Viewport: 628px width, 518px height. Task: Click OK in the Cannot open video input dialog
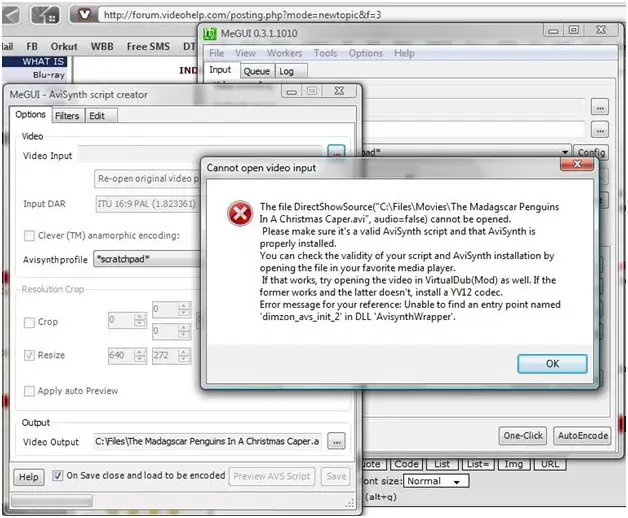552,363
